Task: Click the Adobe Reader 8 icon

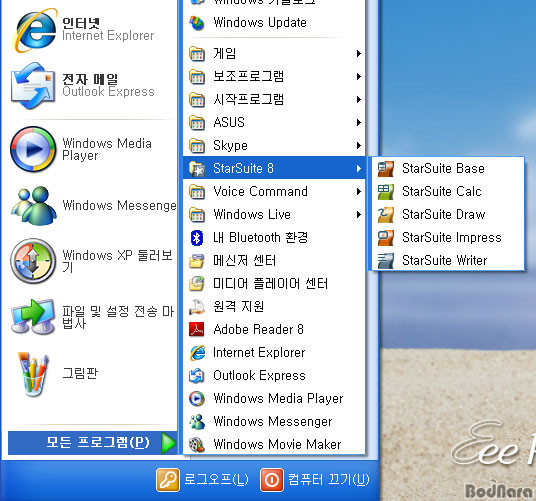Action: point(197,329)
